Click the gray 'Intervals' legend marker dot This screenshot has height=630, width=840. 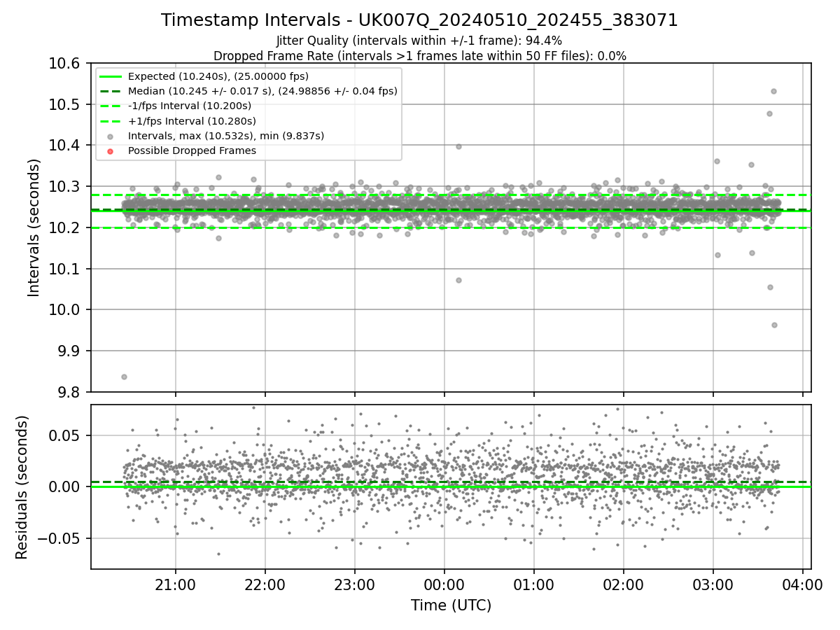click(111, 136)
